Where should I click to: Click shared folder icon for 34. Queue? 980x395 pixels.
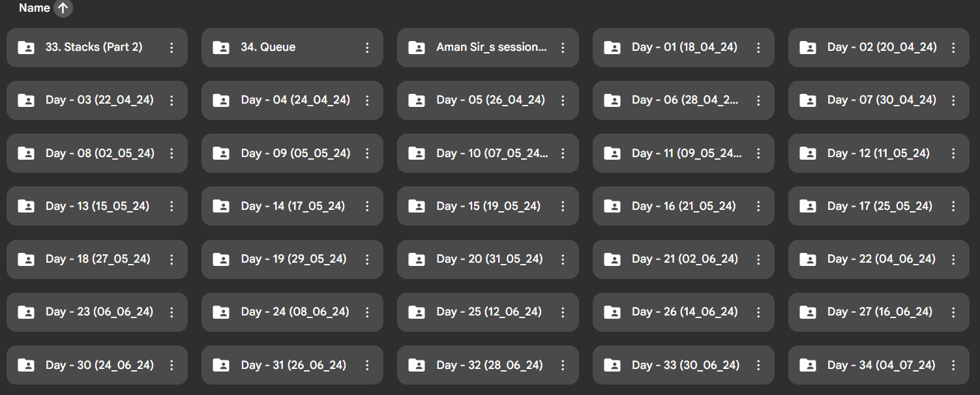pyautogui.click(x=221, y=48)
